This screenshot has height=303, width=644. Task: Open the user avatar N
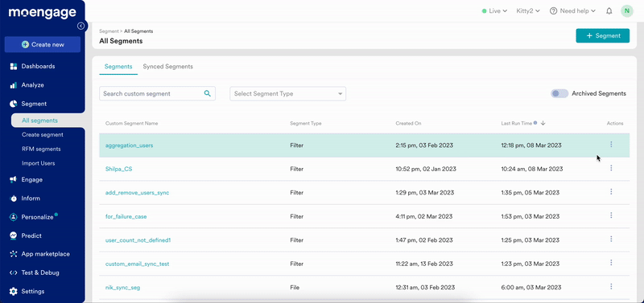point(627,11)
